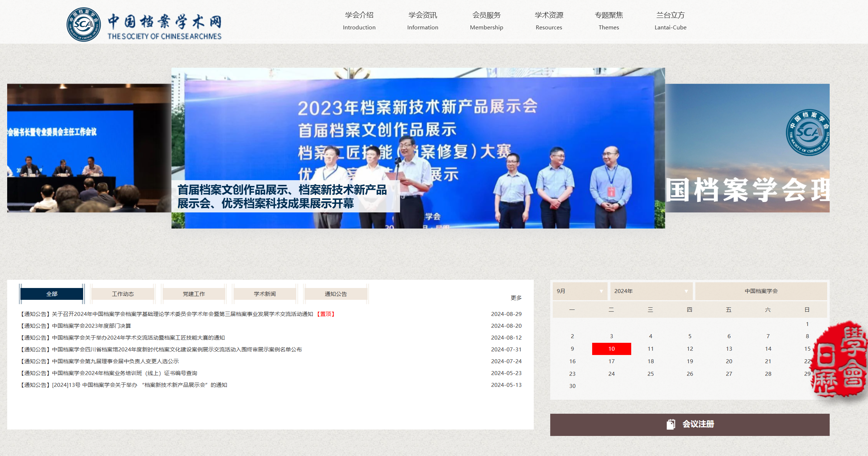Select date 25 in the calendar
868x456 pixels.
(650, 374)
